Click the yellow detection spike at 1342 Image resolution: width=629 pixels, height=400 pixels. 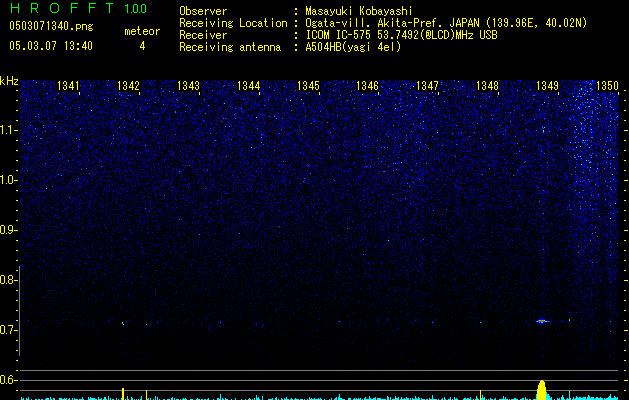click(x=123, y=394)
